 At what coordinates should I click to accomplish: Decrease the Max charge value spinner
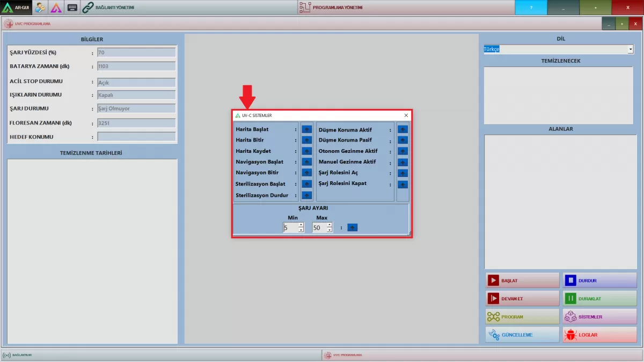pyautogui.click(x=330, y=230)
